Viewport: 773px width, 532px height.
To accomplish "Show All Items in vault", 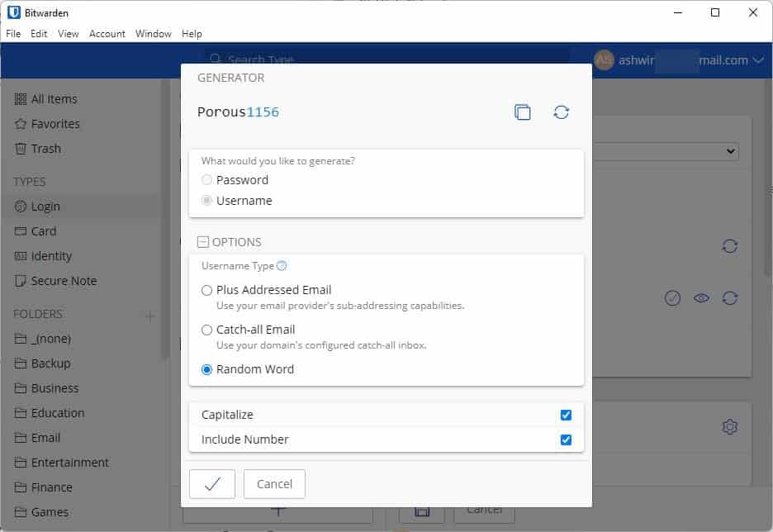I will [55, 99].
